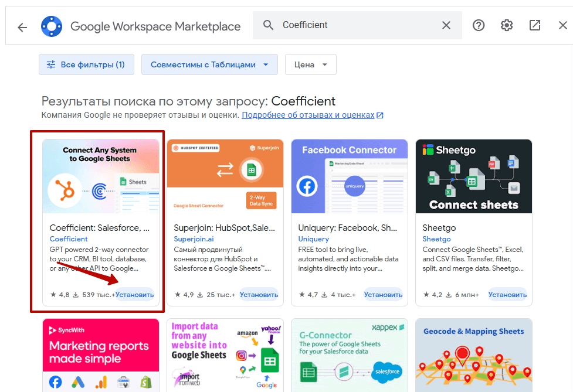Open the help question mark icon
The height and width of the screenshot is (392, 573).
tap(479, 25)
